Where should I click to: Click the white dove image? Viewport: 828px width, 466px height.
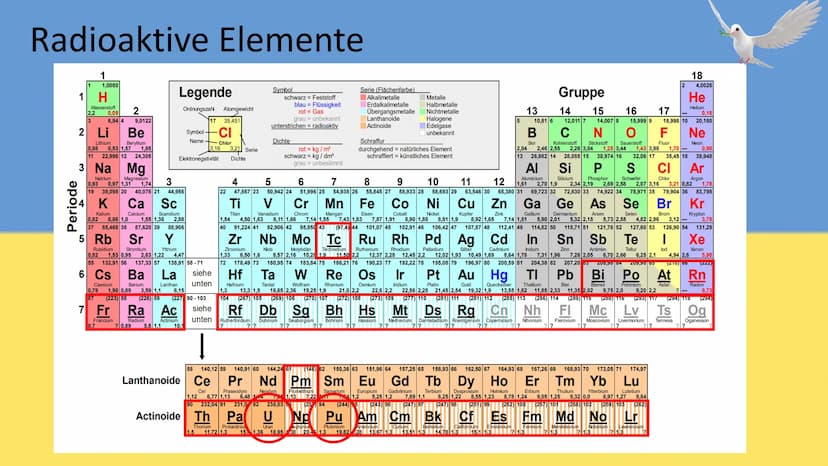click(x=766, y=33)
